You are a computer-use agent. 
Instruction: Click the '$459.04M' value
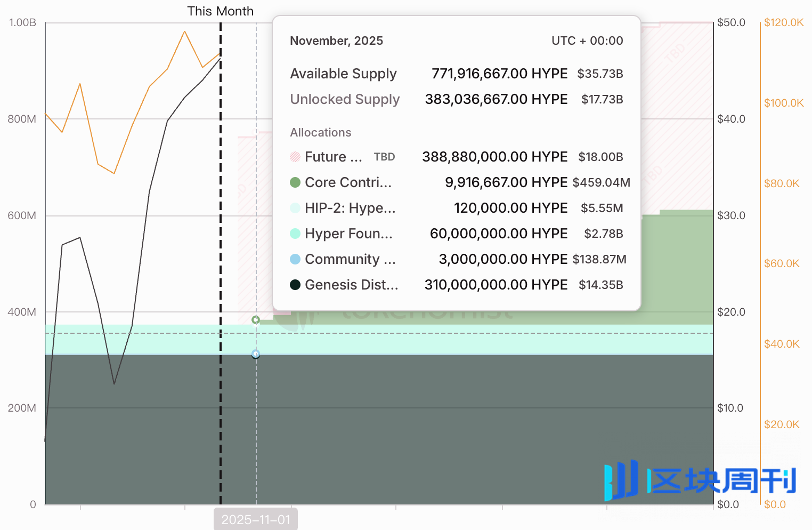coord(602,182)
